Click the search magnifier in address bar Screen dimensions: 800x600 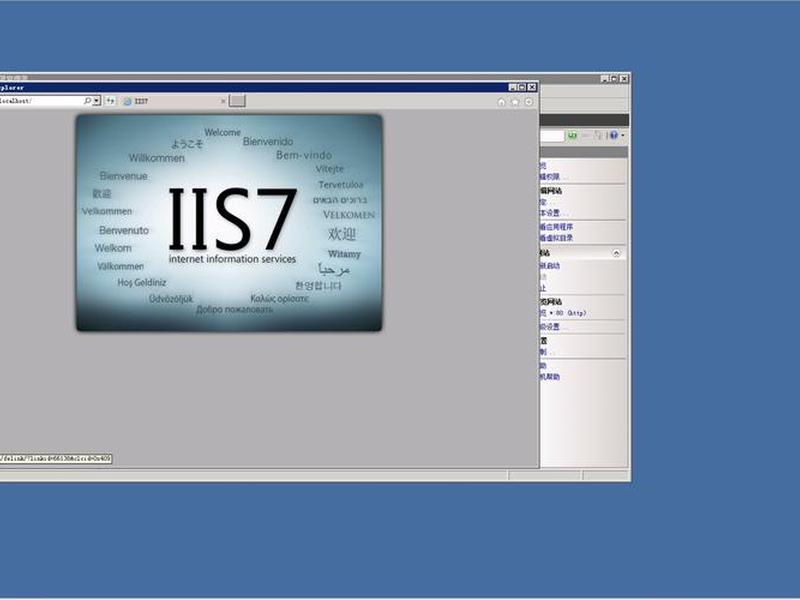coord(87,101)
